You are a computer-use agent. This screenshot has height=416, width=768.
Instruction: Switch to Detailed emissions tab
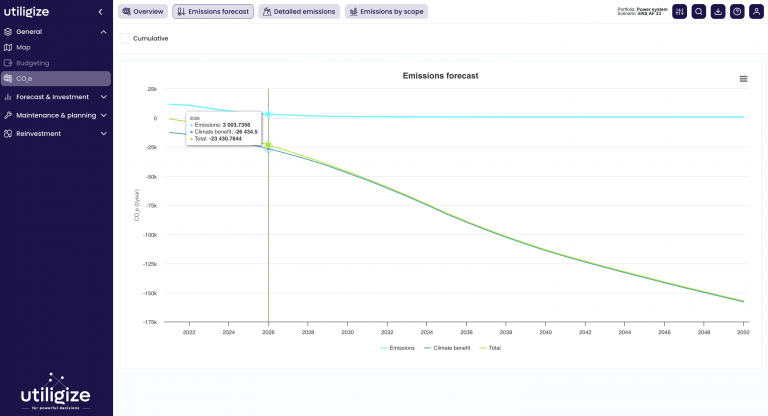coord(299,12)
